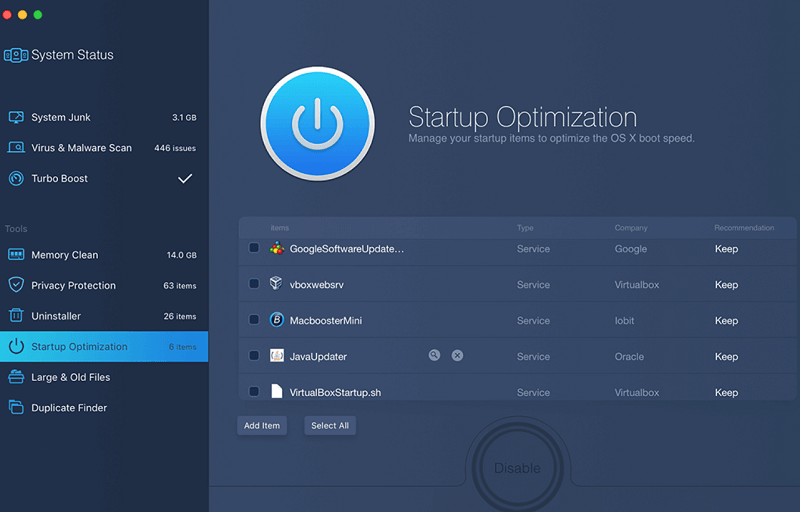This screenshot has width=800, height=512.
Task: Click the Items column header
Action: coord(280,228)
